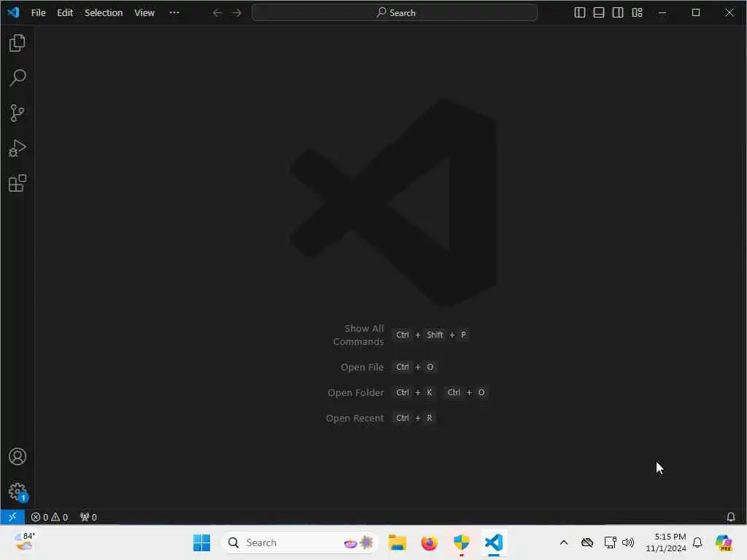Viewport: 747px width, 560px height.
Task: Toggle the secondary side bar layout icon
Action: [x=617, y=13]
